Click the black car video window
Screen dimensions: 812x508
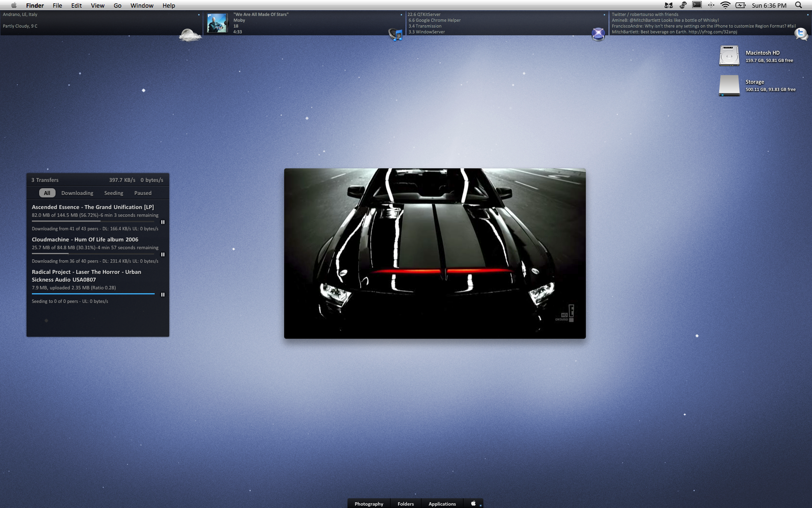[435, 254]
